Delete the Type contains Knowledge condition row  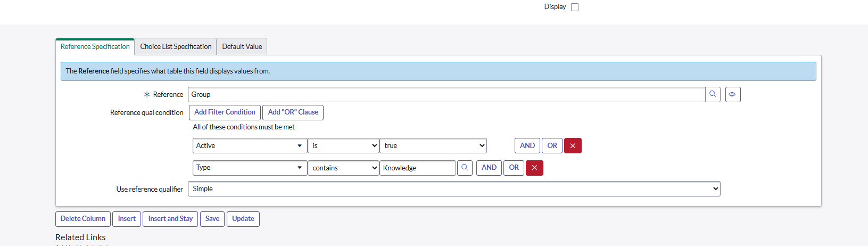(534, 168)
